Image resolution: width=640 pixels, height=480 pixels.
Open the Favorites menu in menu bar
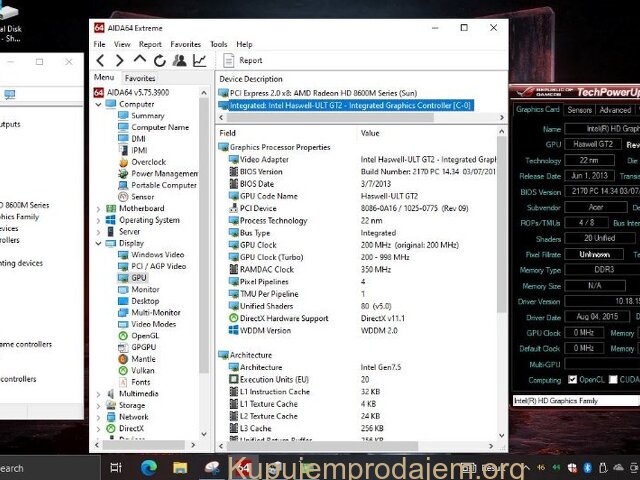coord(185,44)
